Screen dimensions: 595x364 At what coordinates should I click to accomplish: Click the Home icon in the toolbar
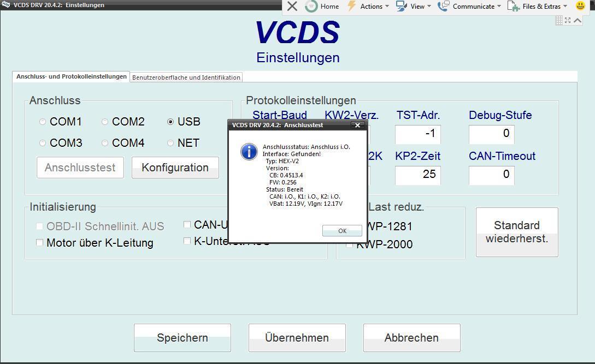point(312,7)
